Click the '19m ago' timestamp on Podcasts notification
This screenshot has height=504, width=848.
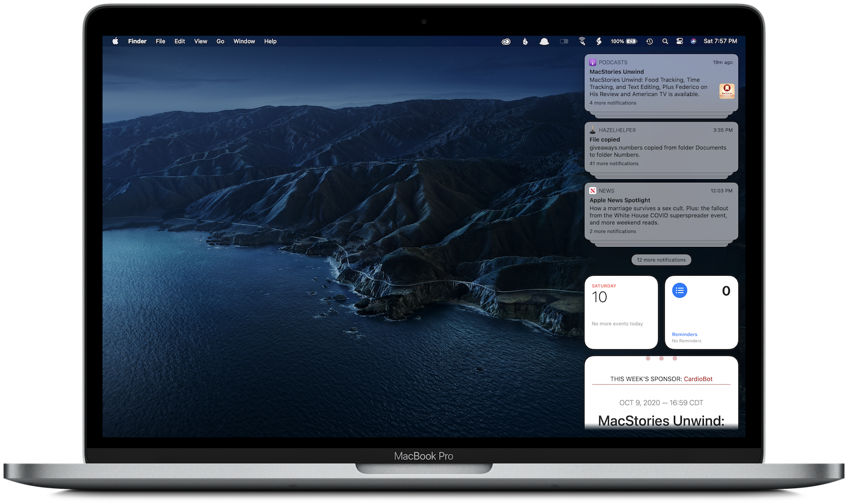tap(722, 62)
